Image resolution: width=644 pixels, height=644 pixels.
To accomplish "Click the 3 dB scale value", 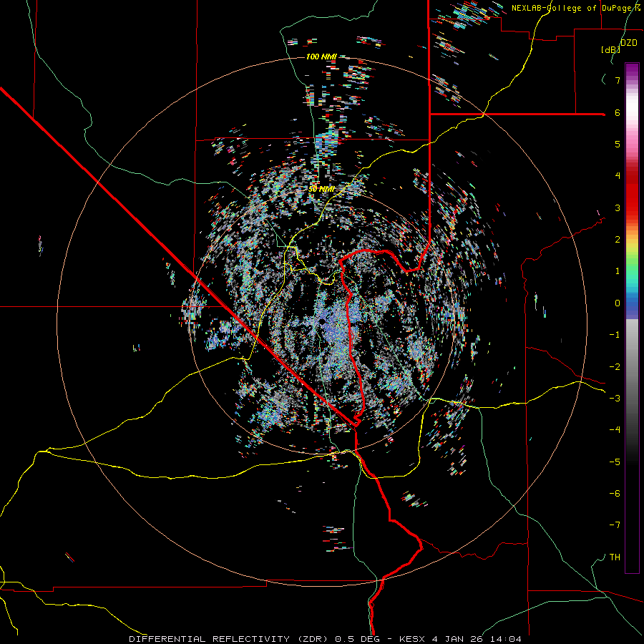I will (617, 208).
